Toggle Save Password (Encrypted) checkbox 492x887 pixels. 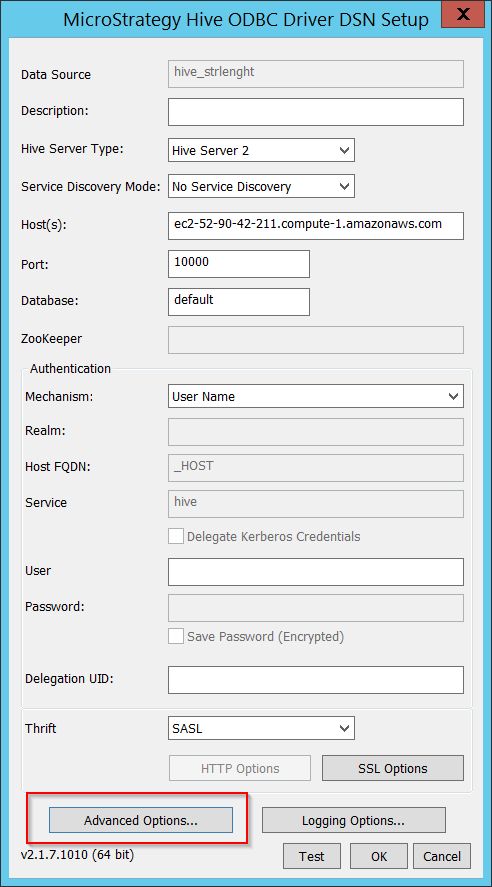coord(176,636)
